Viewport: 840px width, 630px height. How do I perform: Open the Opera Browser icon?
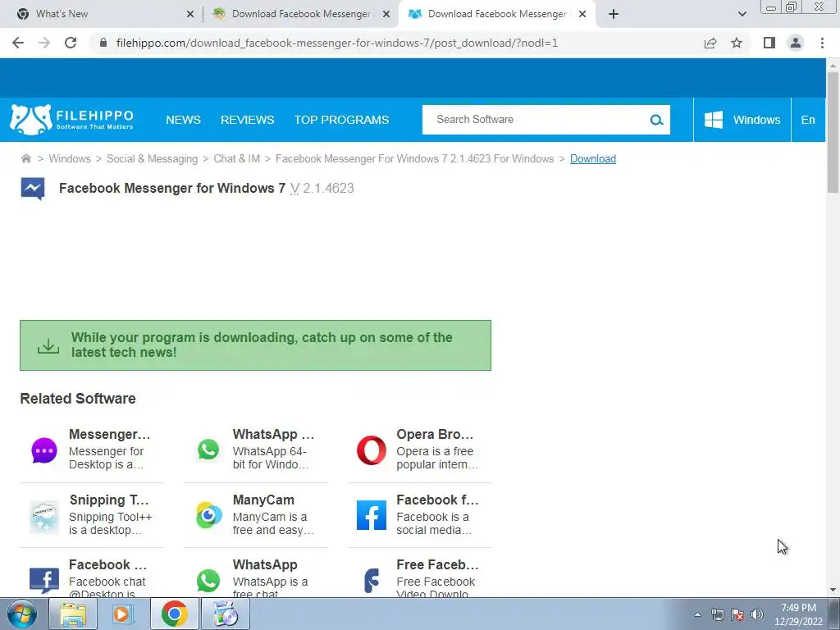(372, 450)
